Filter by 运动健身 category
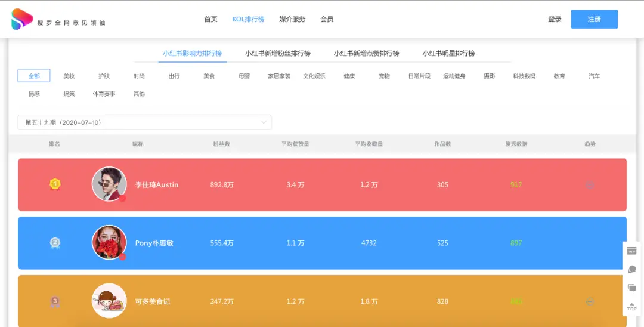Screen dimensions: 644x327 pyautogui.click(x=454, y=76)
